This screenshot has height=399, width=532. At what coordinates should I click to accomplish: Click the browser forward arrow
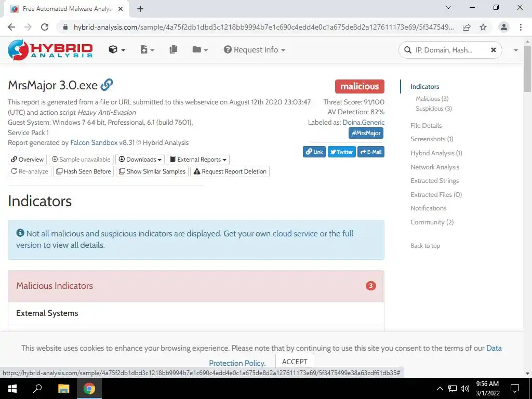coord(28,27)
